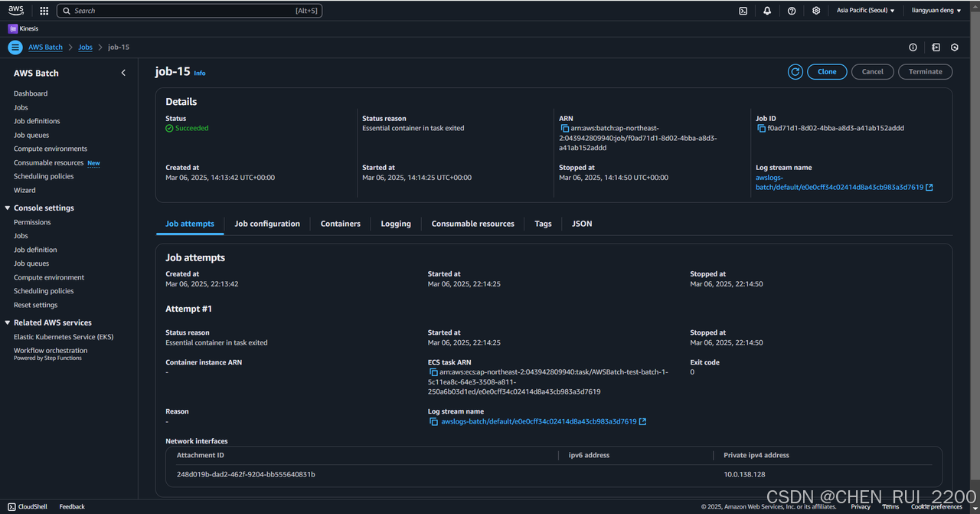This screenshot has height=514, width=980.
Task: Go to AWS Batch breadcrumb link
Action: pyautogui.click(x=46, y=47)
